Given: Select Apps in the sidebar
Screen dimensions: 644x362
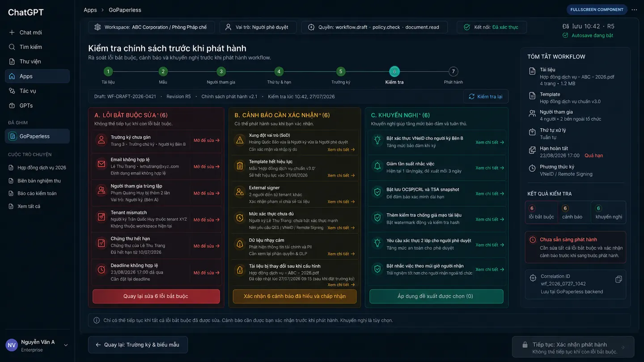Looking at the screenshot, I should [x=37, y=76].
